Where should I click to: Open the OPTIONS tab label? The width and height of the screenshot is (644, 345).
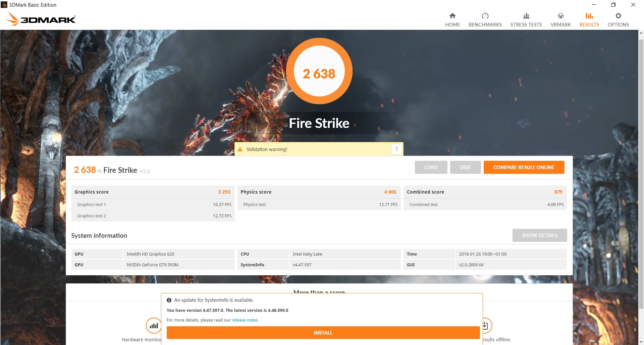point(618,25)
